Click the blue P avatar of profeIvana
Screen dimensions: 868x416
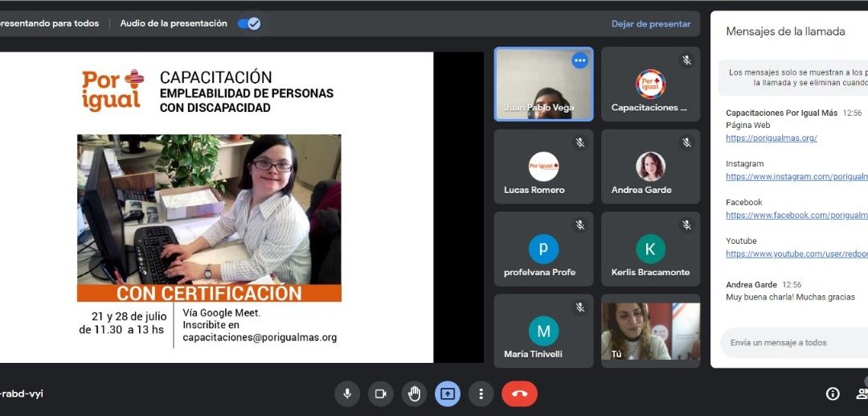click(543, 249)
